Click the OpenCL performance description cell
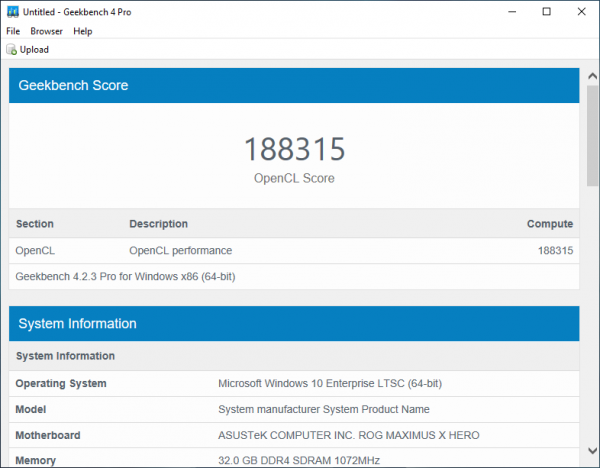The height and width of the screenshot is (468, 600). point(180,251)
